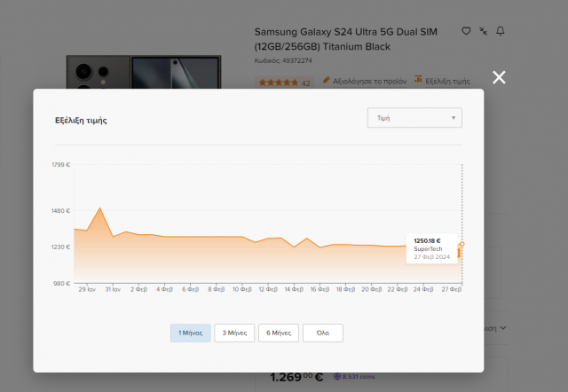Viewport: 568px width, 392px height.
Task: Click the compare arrows icon
Action: click(x=483, y=31)
